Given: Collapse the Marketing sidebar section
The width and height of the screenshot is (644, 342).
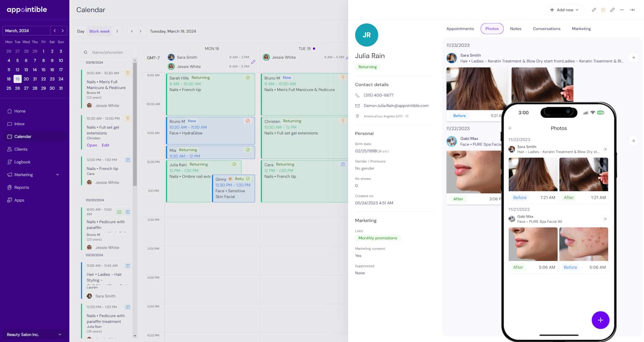Looking at the screenshot, I should [x=57, y=175].
